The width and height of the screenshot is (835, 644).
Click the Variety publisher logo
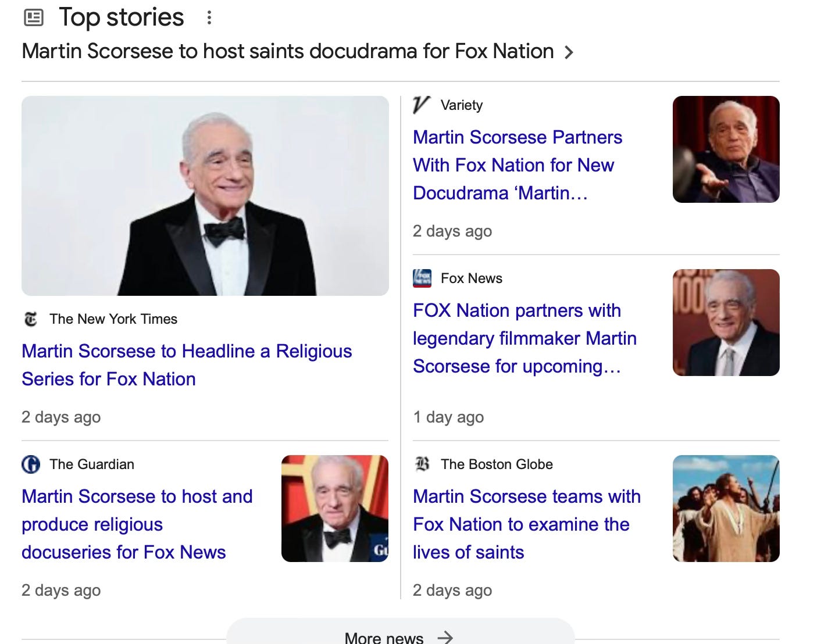pyautogui.click(x=422, y=105)
